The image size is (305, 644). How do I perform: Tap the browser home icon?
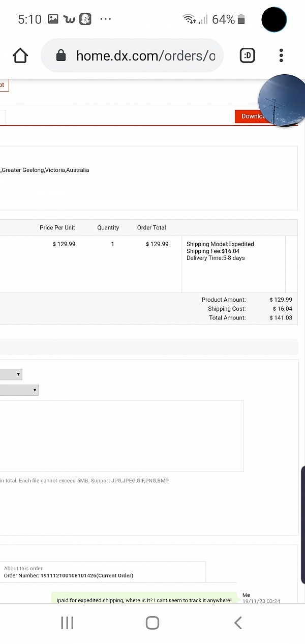(x=20, y=55)
